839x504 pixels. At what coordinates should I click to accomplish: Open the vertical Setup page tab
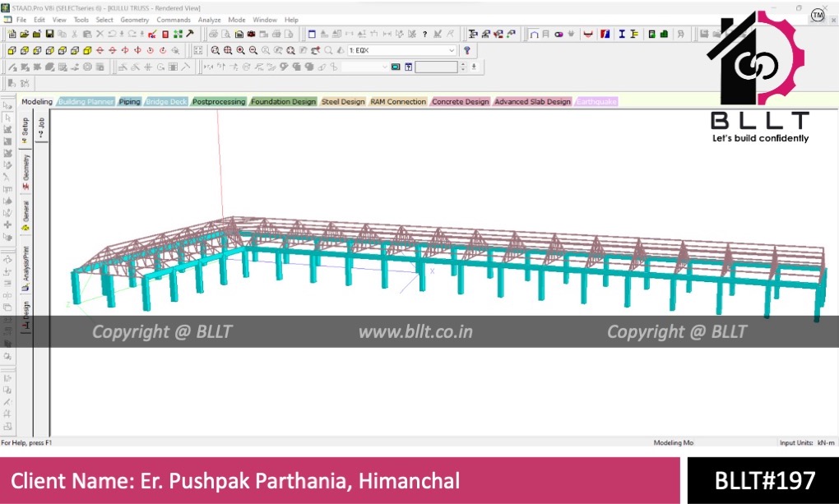(x=25, y=130)
